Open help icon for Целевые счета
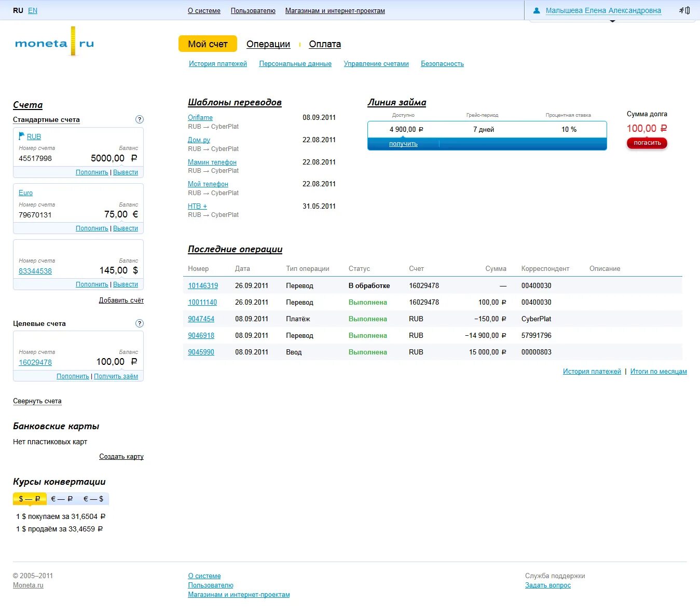The width and height of the screenshot is (700, 615). pos(139,323)
